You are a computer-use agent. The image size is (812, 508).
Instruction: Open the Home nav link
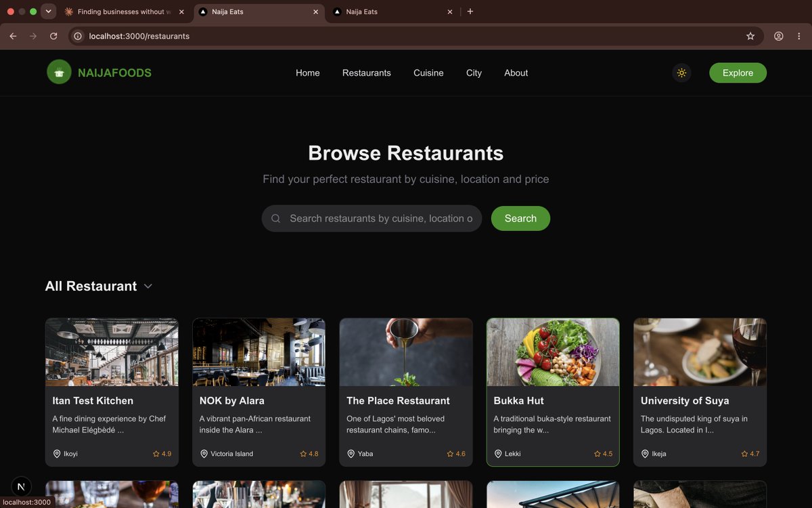308,72
